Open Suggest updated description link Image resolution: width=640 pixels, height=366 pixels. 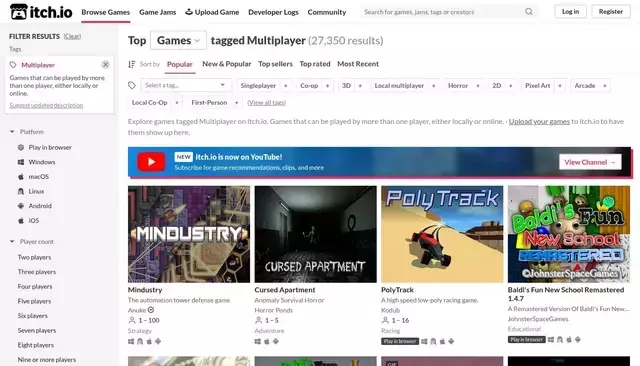(46, 105)
